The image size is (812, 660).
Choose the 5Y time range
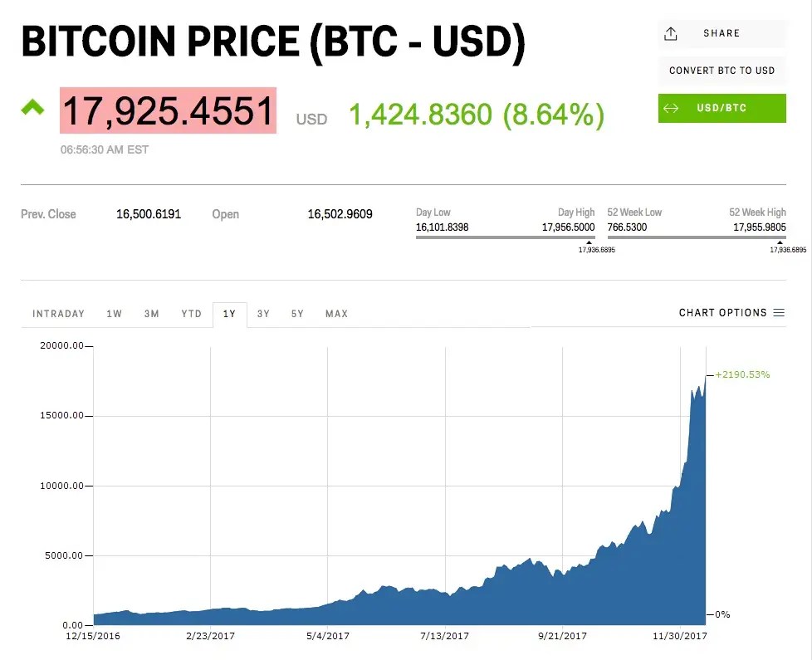297,314
